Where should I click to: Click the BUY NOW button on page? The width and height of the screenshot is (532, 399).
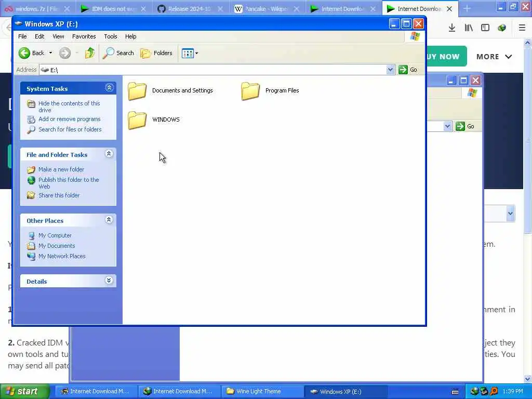pos(445,56)
